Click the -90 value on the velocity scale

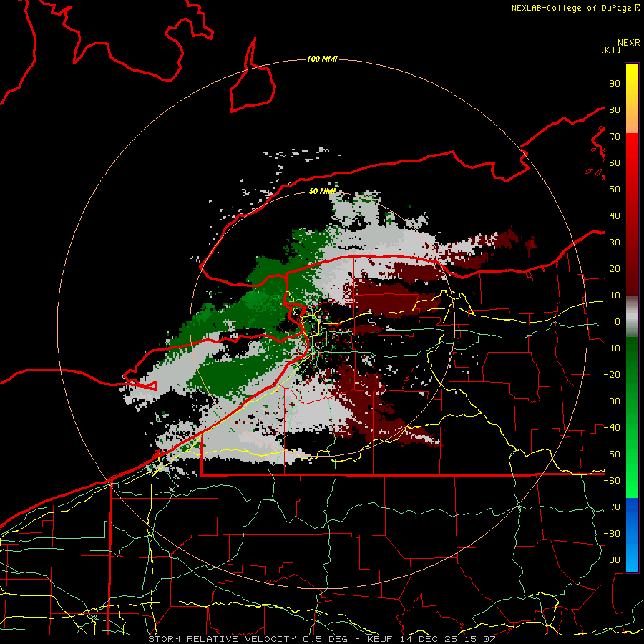[612, 560]
